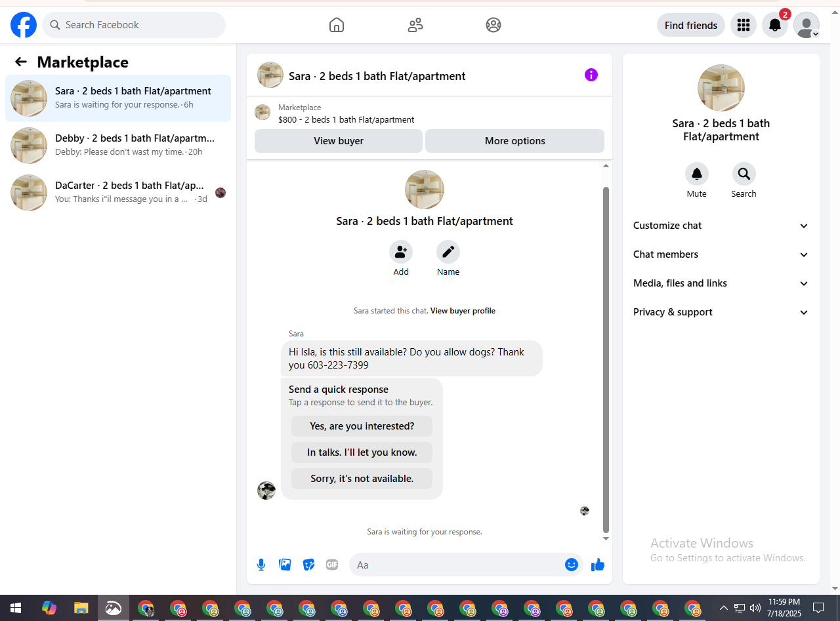Click the View buyer profile link
Viewport: 840px width, 621px height.
pos(463,311)
